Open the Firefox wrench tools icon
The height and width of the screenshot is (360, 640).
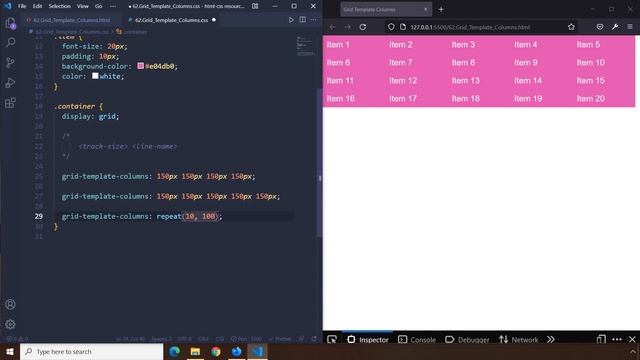click(x=615, y=27)
